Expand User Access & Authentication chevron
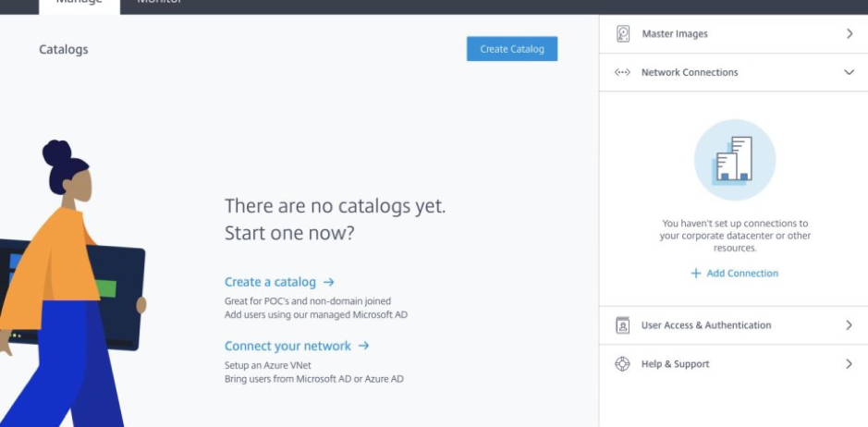This screenshot has height=427, width=868. point(850,325)
